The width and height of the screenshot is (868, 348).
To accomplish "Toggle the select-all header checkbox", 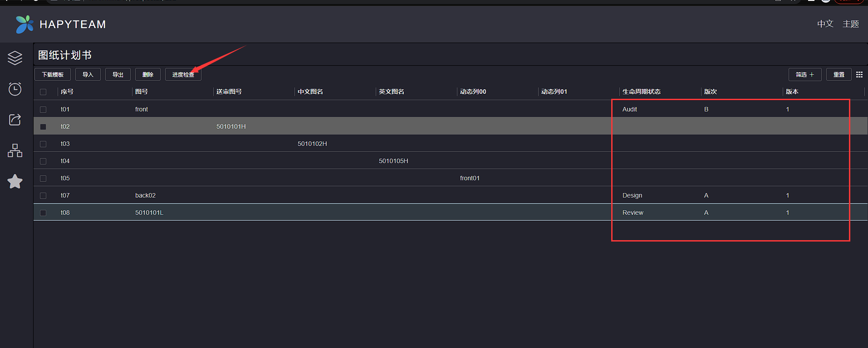I will tap(43, 92).
